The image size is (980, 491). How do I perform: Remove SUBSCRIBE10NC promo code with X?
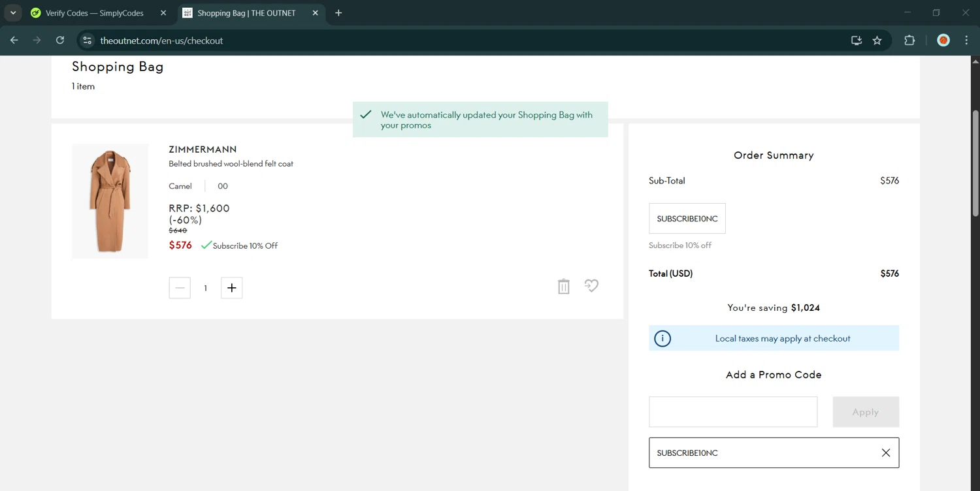(x=886, y=452)
